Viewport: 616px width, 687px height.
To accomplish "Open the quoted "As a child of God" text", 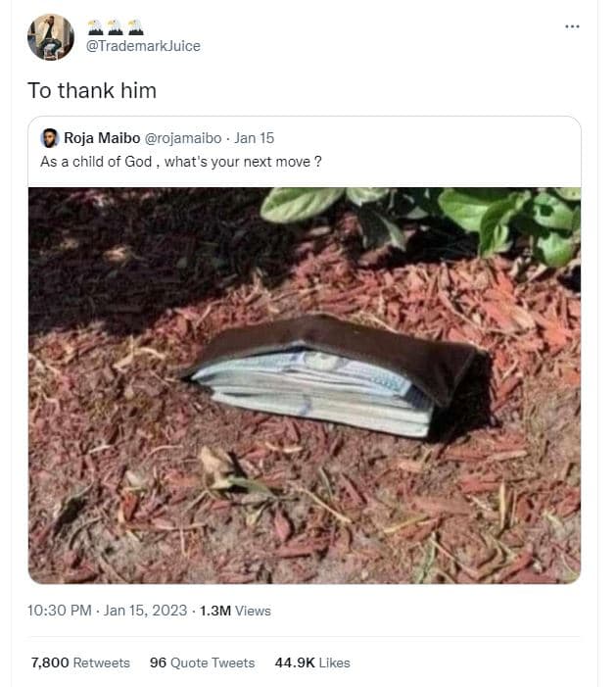I will 181,161.
